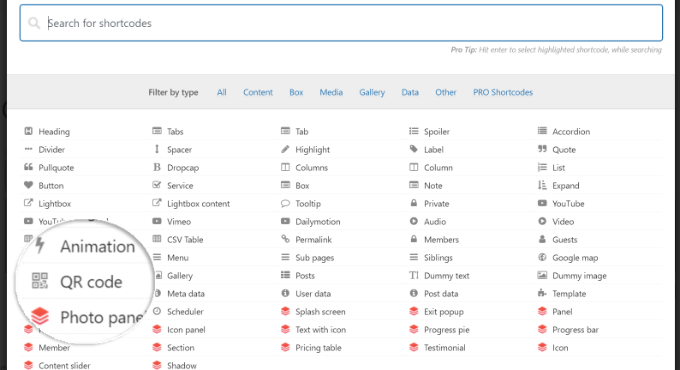Filter shortcodes by Other

[446, 92]
